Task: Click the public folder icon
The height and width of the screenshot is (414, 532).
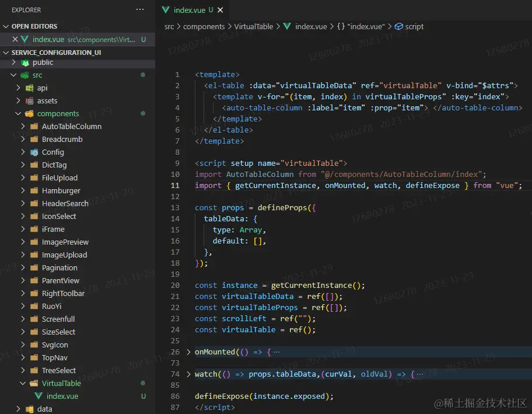Action: (x=24, y=62)
